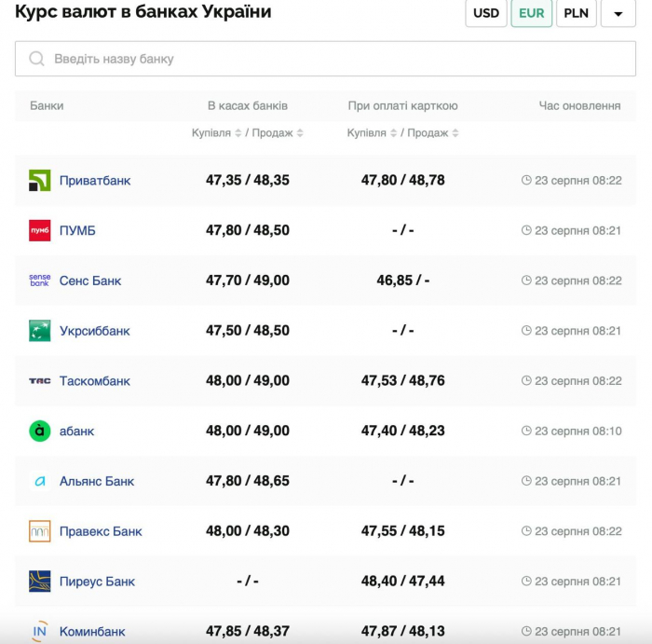Click the Курс валют в банках України heading
This screenshot has height=644, width=652.
click(x=143, y=11)
